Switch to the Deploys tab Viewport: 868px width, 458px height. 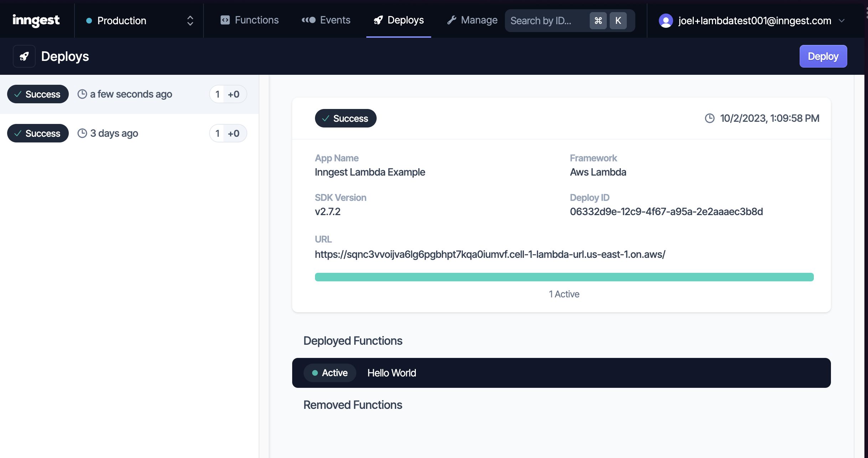pyautogui.click(x=399, y=20)
